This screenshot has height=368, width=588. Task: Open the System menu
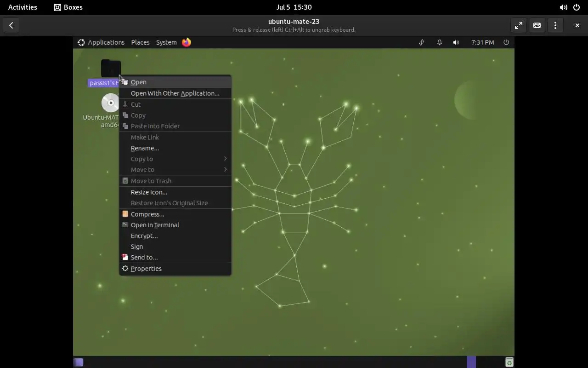pyautogui.click(x=166, y=42)
